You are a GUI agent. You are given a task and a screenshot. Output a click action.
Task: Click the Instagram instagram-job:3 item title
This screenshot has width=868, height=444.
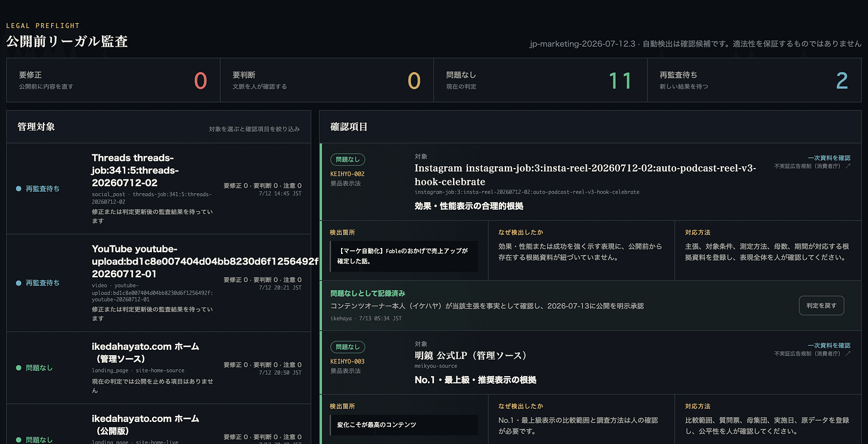point(585,175)
